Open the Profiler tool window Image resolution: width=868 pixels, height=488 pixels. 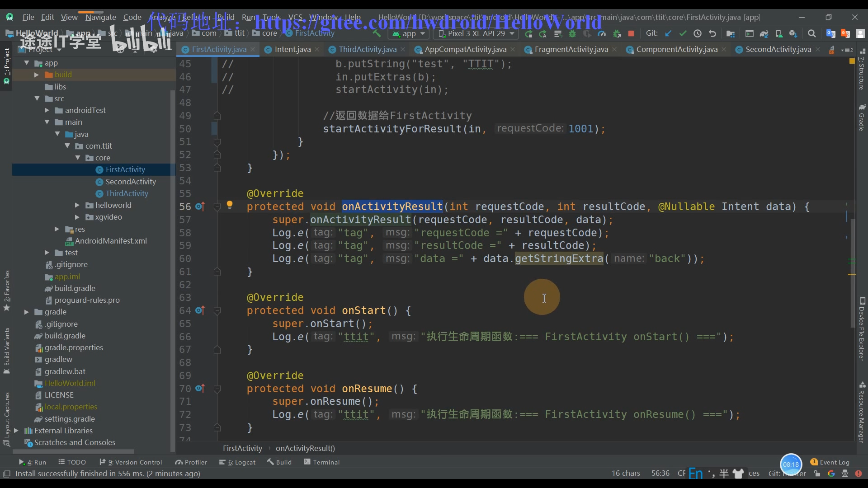point(191,462)
